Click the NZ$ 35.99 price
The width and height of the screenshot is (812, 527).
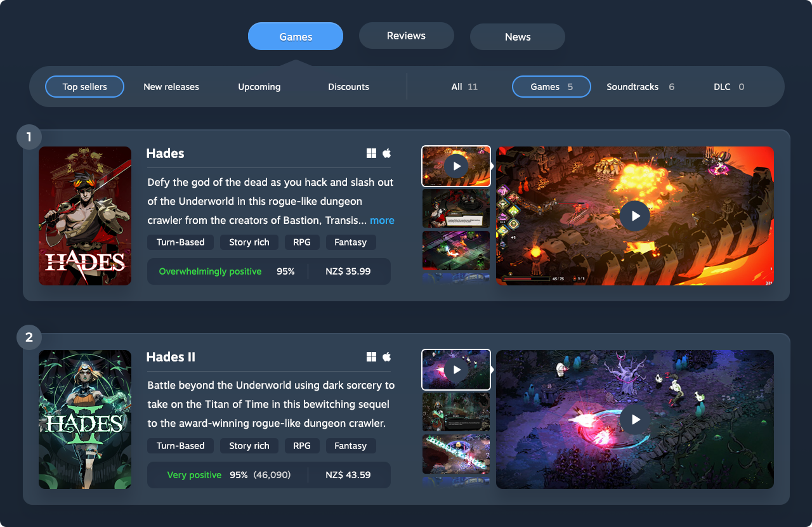click(x=348, y=271)
